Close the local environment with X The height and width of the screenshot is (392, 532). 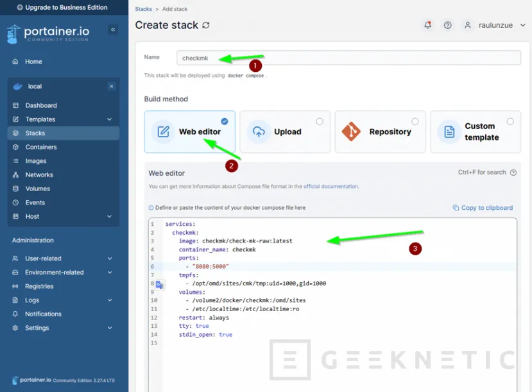pyautogui.click(x=111, y=87)
